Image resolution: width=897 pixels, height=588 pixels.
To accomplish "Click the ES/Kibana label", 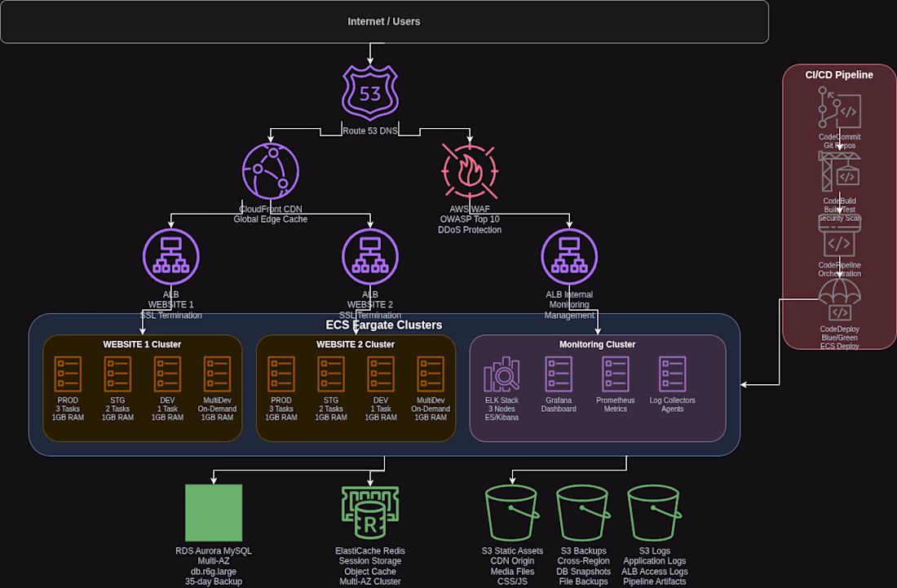I will 502,418.
